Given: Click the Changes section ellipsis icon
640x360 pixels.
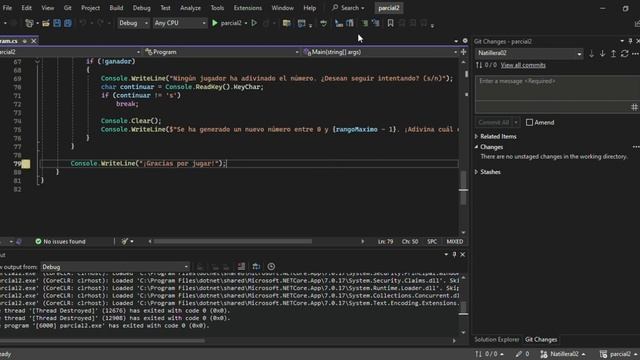Looking at the screenshot, I should click(636, 147).
